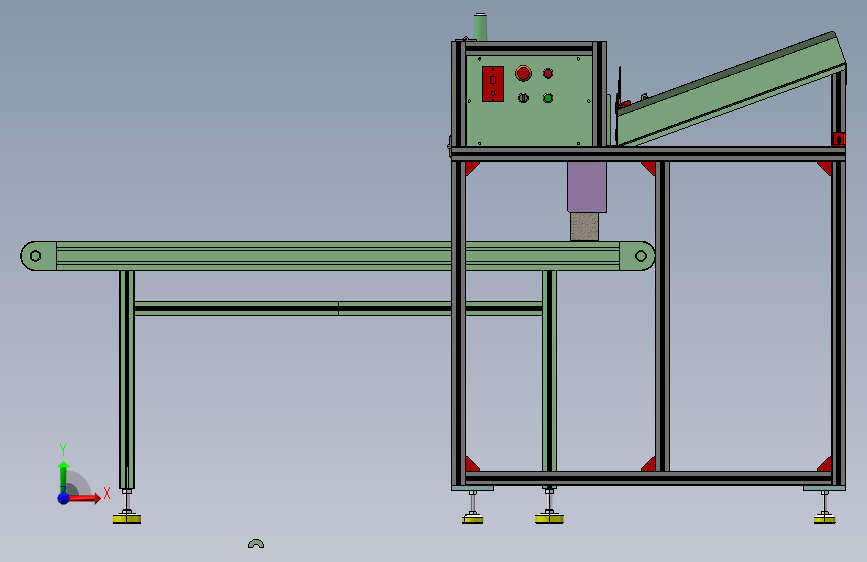Screen dimensions: 867x562
Task: Select the large red emergency stop button on panel
Action: coord(523,73)
